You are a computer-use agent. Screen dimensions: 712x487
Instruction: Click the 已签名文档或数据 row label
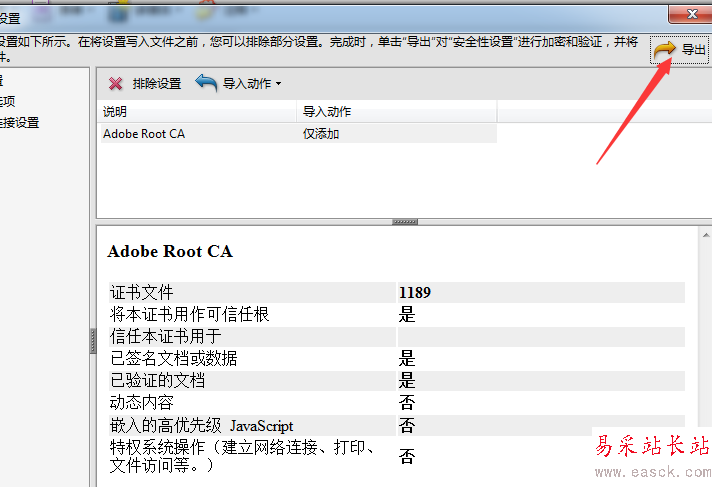click(173, 358)
